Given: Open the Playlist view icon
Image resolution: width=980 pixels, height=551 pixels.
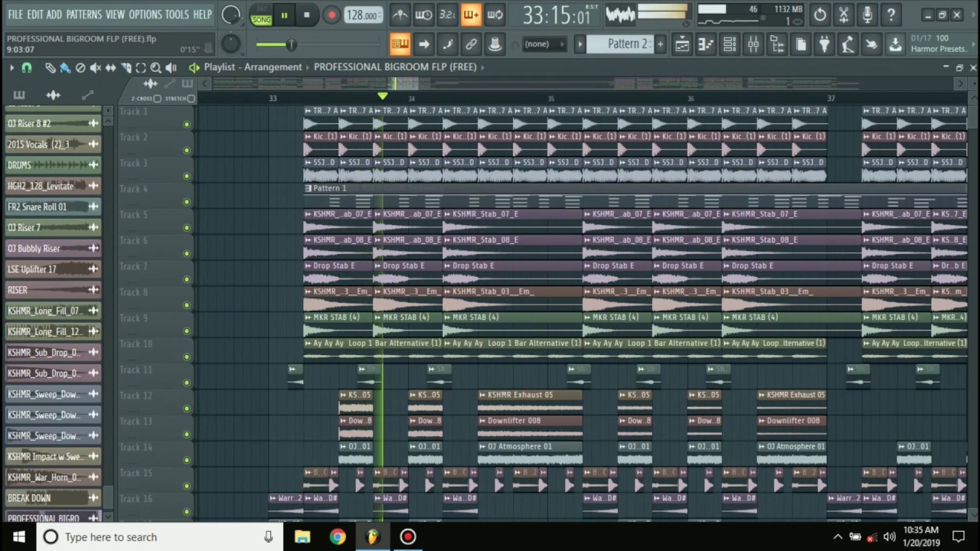Looking at the screenshot, I should tap(682, 44).
